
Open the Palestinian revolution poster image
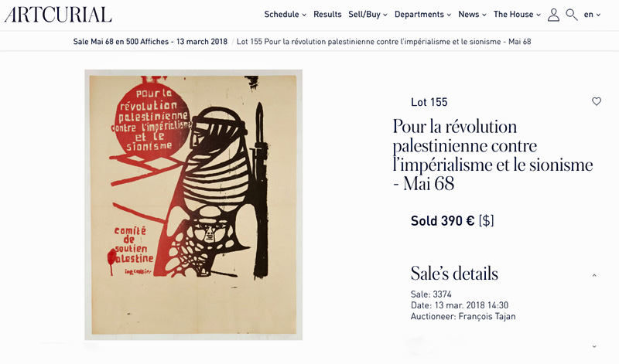[x=193, y=205]
